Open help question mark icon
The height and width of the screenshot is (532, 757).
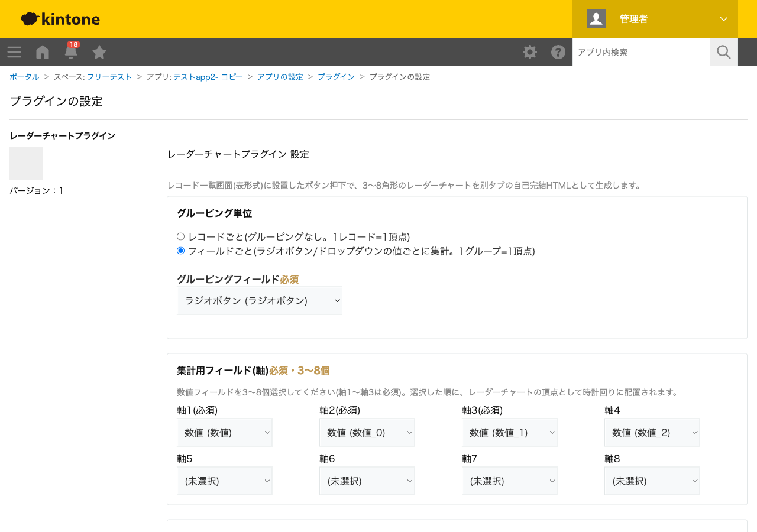pos(558,52)
